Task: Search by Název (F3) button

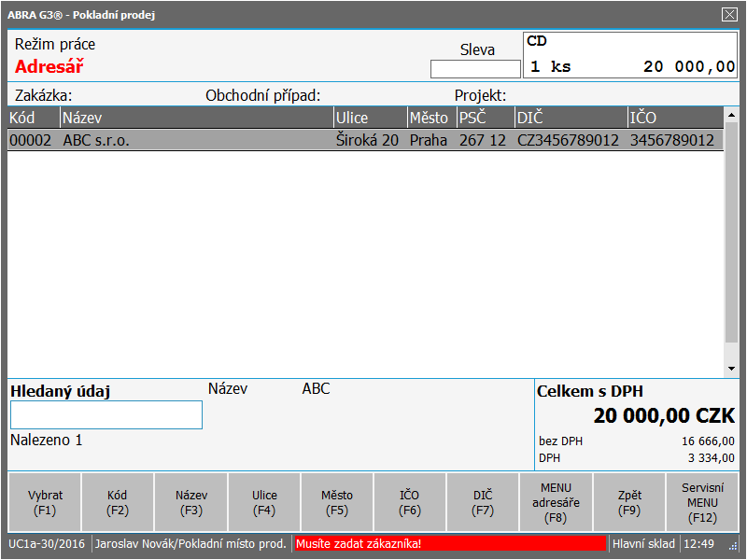Action: 191,503
